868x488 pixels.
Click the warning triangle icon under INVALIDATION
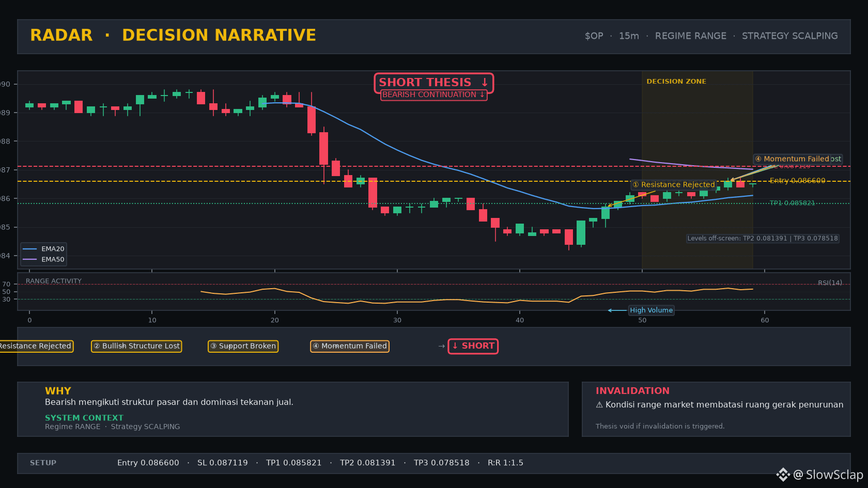599,405
